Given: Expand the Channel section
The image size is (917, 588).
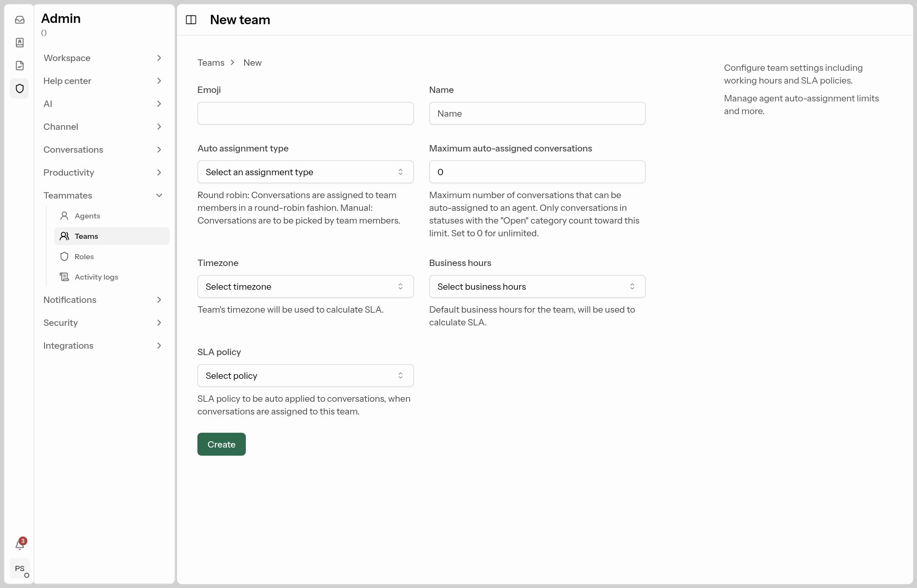Looking at the screenshot, I should coord(103,127).
